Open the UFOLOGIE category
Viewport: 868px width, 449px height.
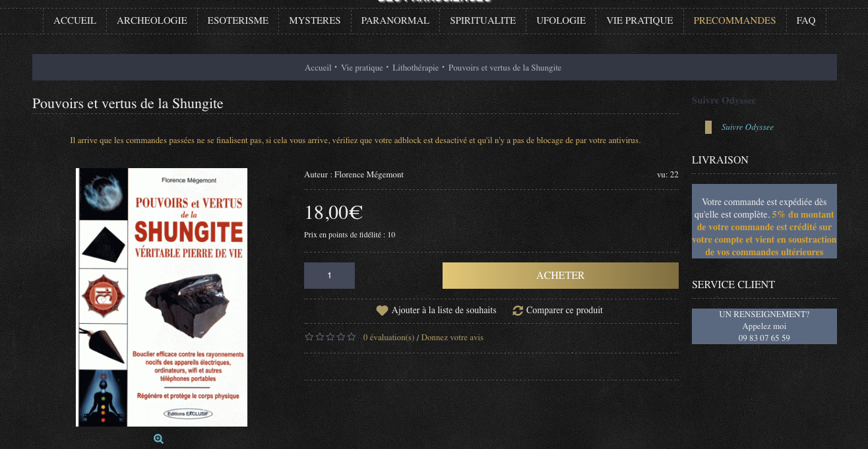pos(561,20)
